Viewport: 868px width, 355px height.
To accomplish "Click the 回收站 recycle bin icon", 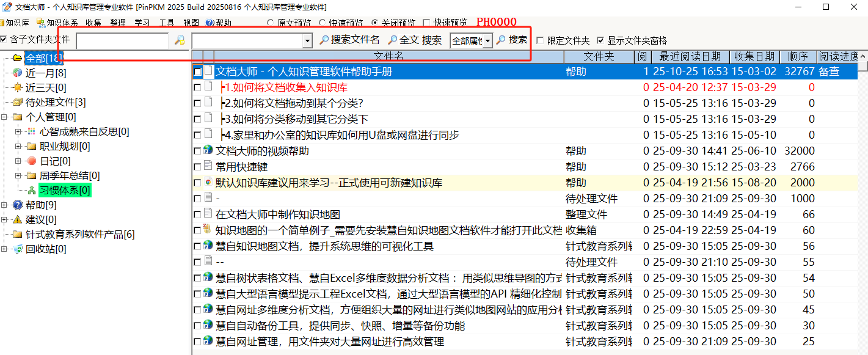I will click(18, 249).
